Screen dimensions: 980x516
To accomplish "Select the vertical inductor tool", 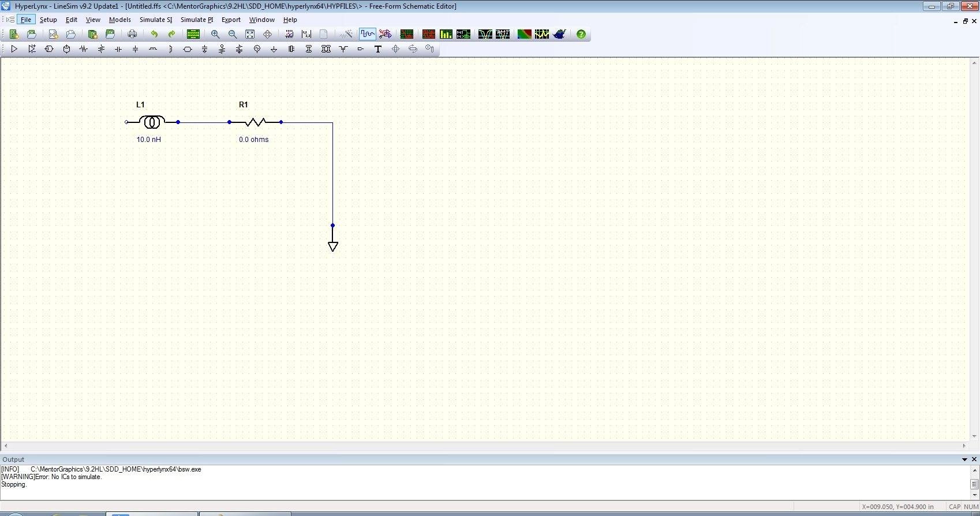I will tap(170, 49).
